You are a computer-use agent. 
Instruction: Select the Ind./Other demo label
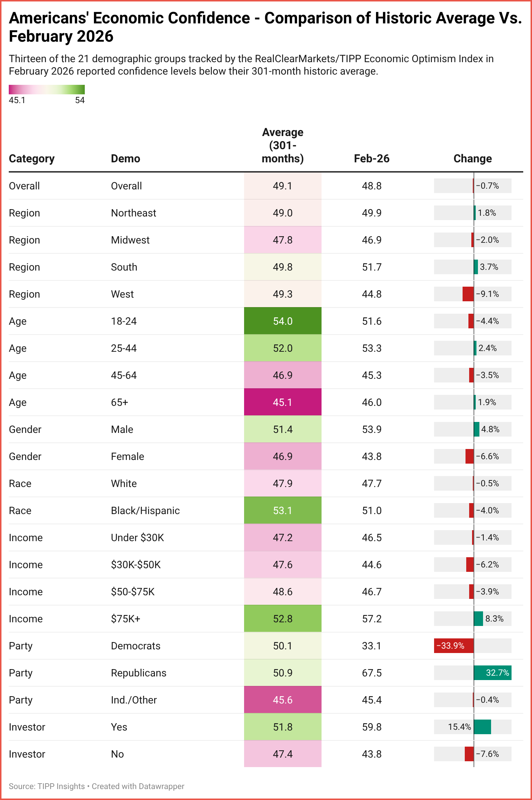point(134,700)
